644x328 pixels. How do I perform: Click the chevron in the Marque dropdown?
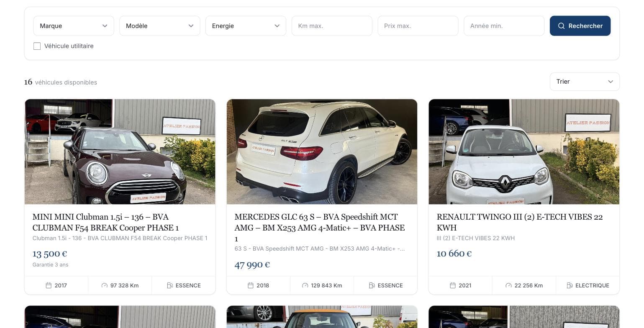coord(105,26)
